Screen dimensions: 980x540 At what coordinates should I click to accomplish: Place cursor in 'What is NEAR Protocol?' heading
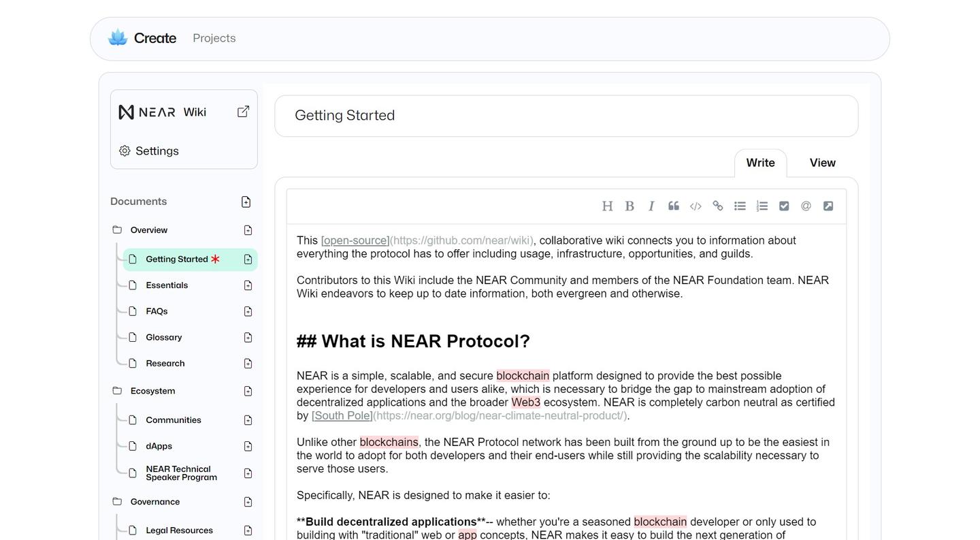pos(413,341)
